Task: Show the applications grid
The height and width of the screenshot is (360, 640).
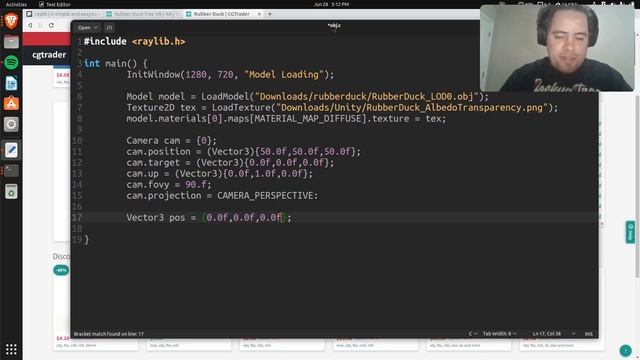Action: pyautogui.click(x=11, y=349)
